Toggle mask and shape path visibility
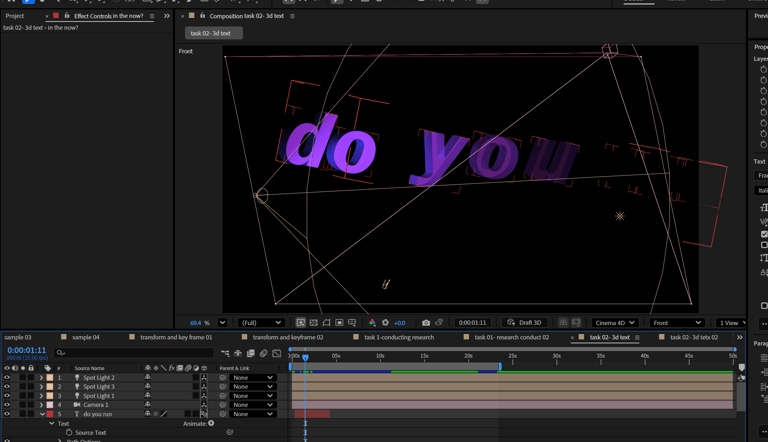This screenshot has width=768, height=442. (x=326, y=323)
